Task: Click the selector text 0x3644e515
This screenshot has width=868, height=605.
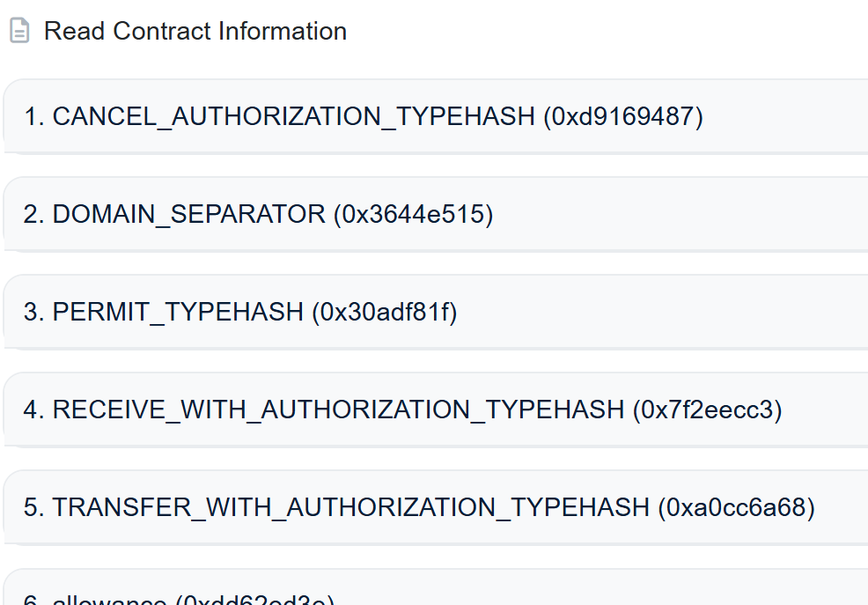Action: click(x=413, y=214)
